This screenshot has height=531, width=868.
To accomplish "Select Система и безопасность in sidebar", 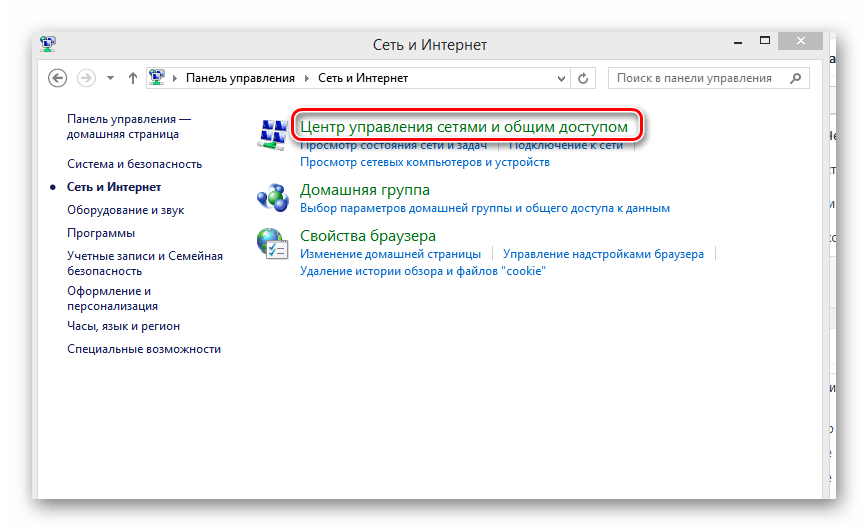I will (x=134, y=164).
